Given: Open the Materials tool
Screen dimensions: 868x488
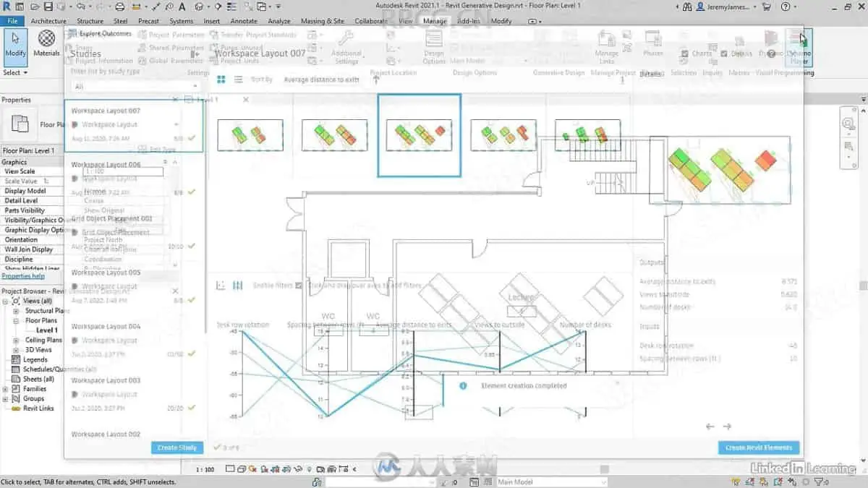Looking at the screenshot, I should click(47, 44).
